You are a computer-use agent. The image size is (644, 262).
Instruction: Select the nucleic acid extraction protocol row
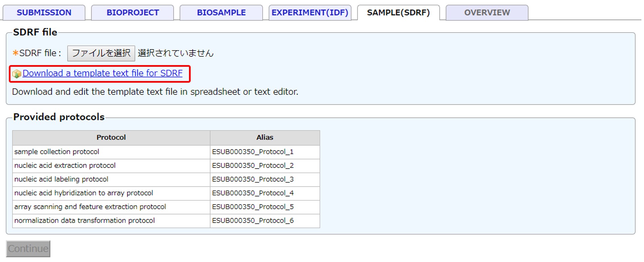click(x=65, y=165)
